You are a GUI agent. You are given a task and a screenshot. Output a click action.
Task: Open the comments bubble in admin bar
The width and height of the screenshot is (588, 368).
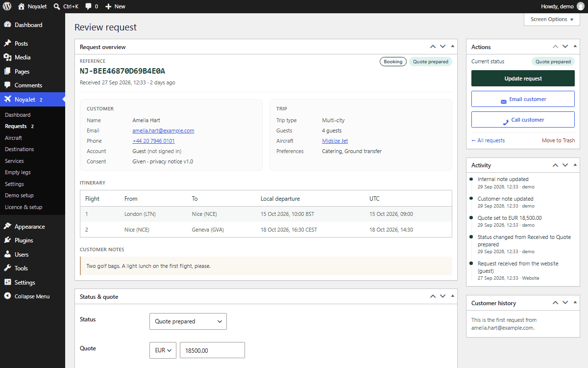(x=88, y=6)
